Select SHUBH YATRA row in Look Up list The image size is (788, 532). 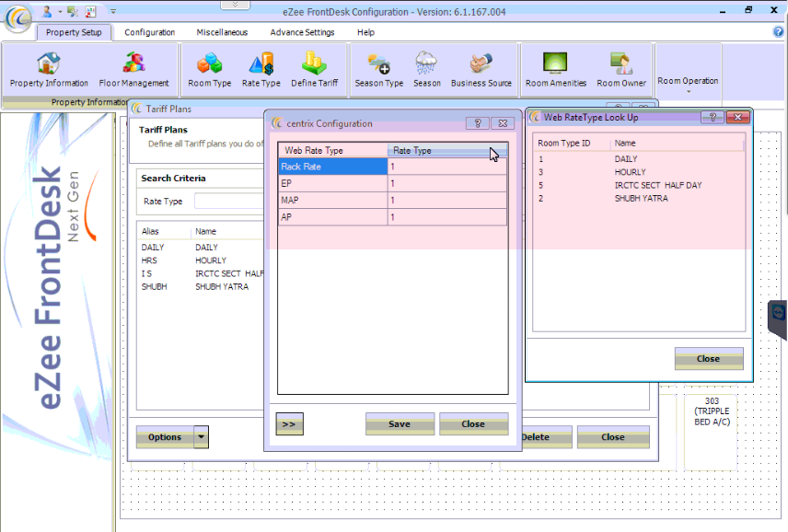click(638, 198)
